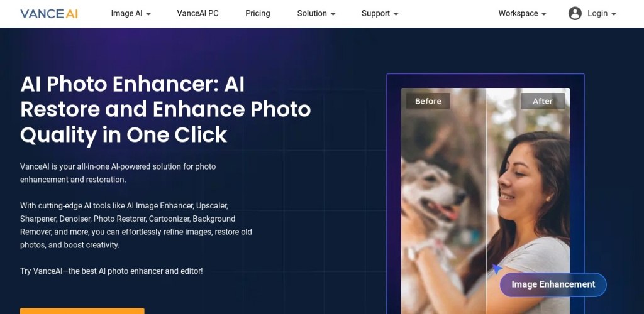This screenshot has height=314, width=644.
Task: Go to the Pricing page
Action: tap(257, 14)
